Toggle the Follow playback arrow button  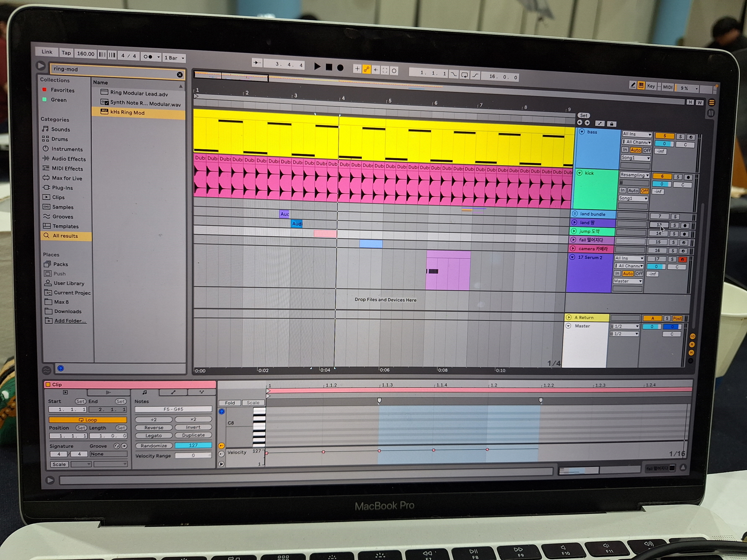click(256, 63)
